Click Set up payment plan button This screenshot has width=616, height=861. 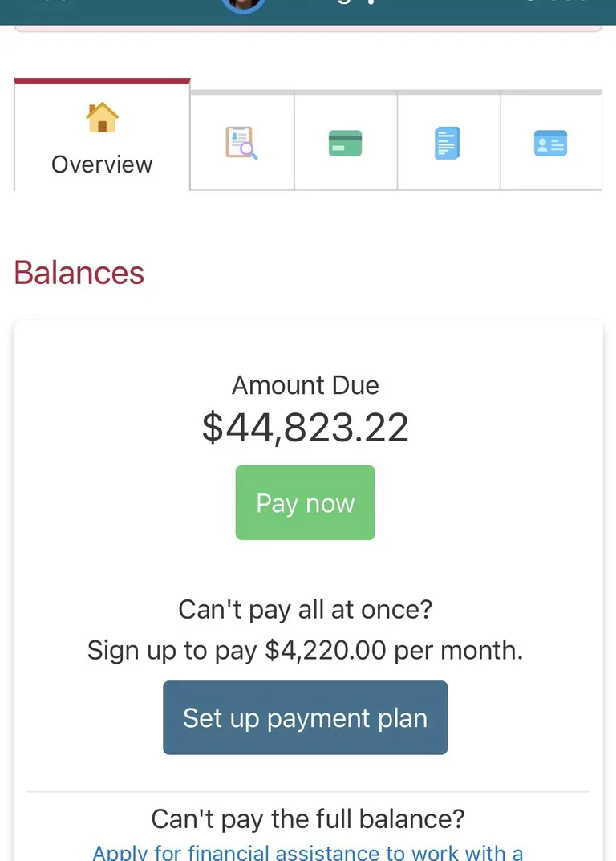[x=305, y=717]
